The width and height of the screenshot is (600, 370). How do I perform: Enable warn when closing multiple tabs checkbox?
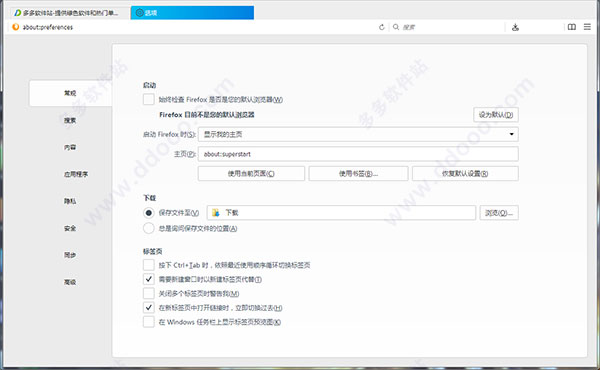[x=148, y=293]
